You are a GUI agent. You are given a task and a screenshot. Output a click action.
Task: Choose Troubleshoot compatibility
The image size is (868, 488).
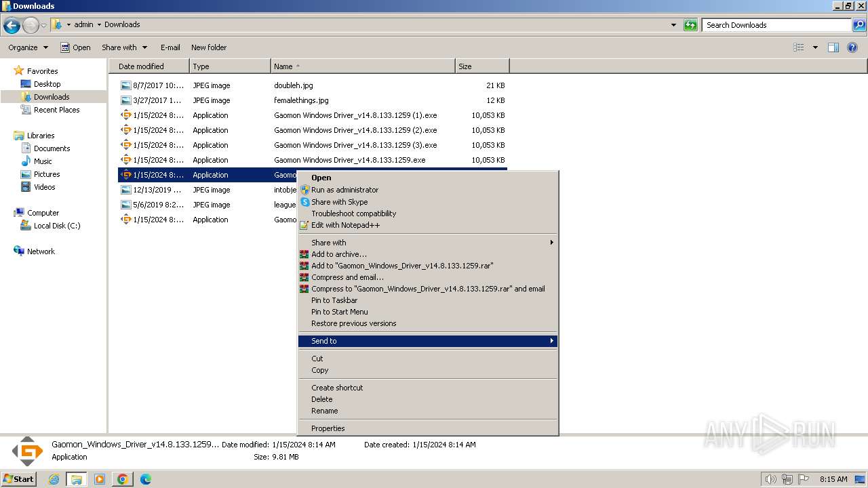427,213
